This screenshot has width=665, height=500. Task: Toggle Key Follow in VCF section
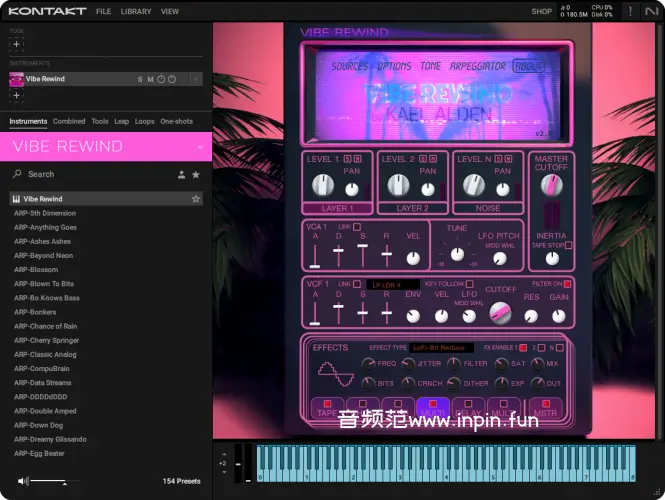(x=469, y=284)
